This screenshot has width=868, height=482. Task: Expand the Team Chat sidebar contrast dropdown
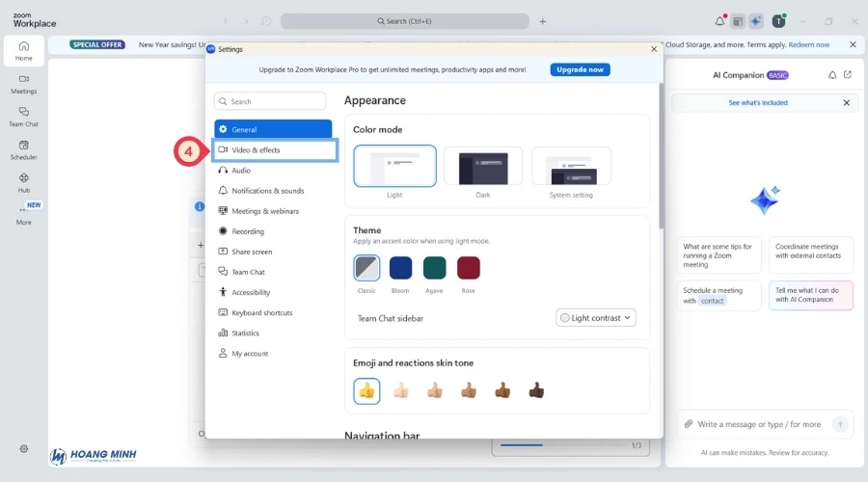point(596,318)
